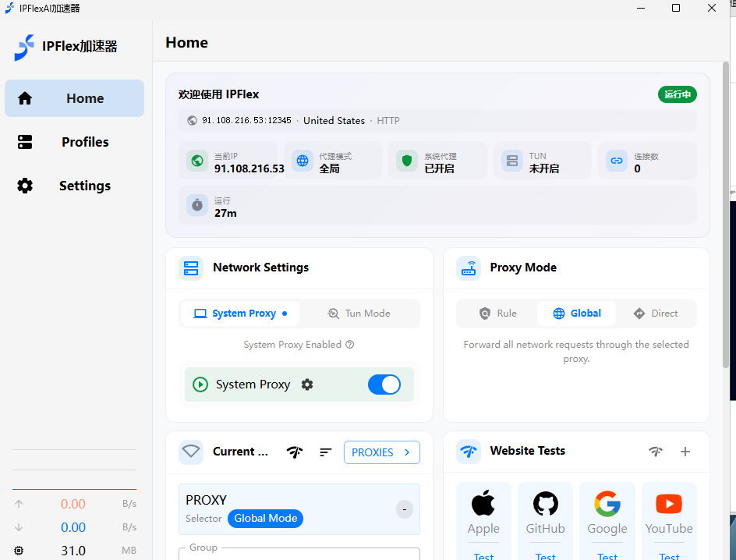
Task: Expand the PROXY selector group dropdown
Action: click(299, 509)
